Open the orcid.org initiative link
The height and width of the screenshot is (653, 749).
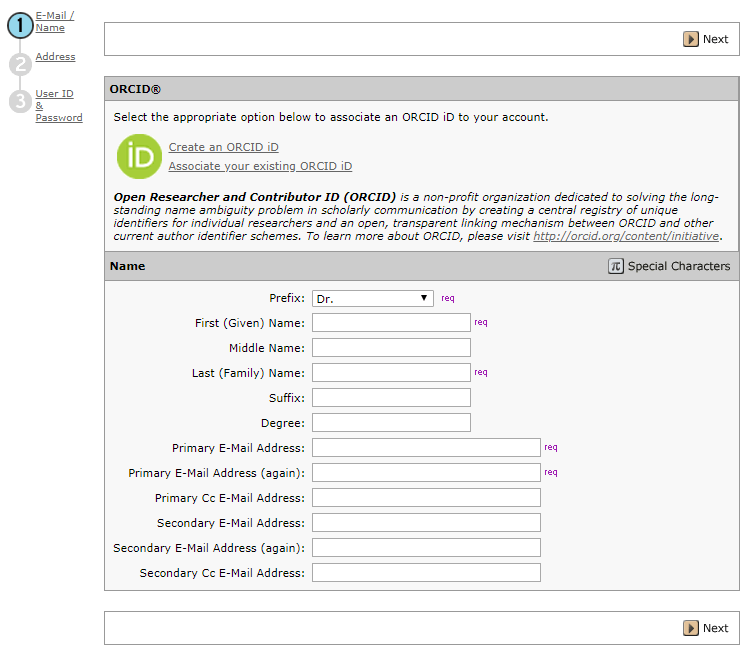tap(625, 236)
